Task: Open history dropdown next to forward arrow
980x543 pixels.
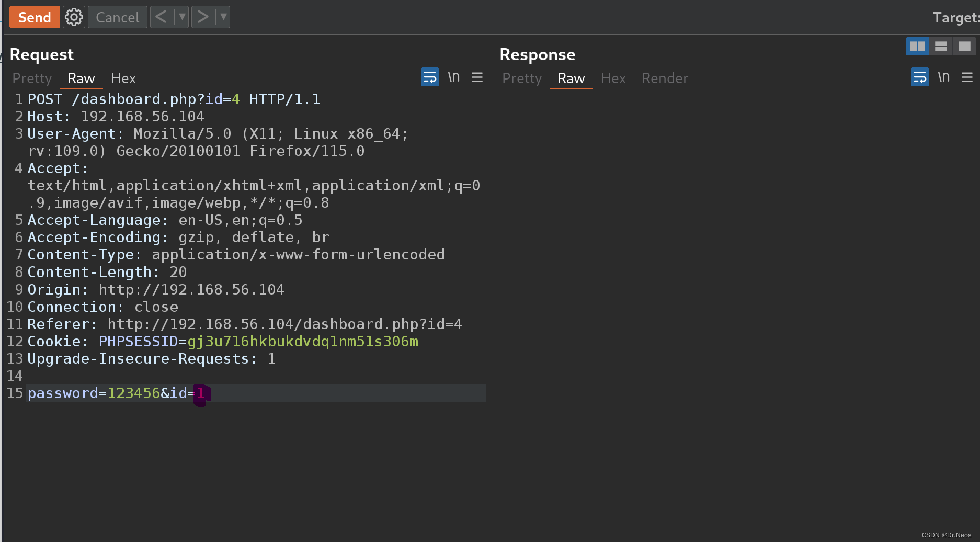Action: click(x=223, y=17)
